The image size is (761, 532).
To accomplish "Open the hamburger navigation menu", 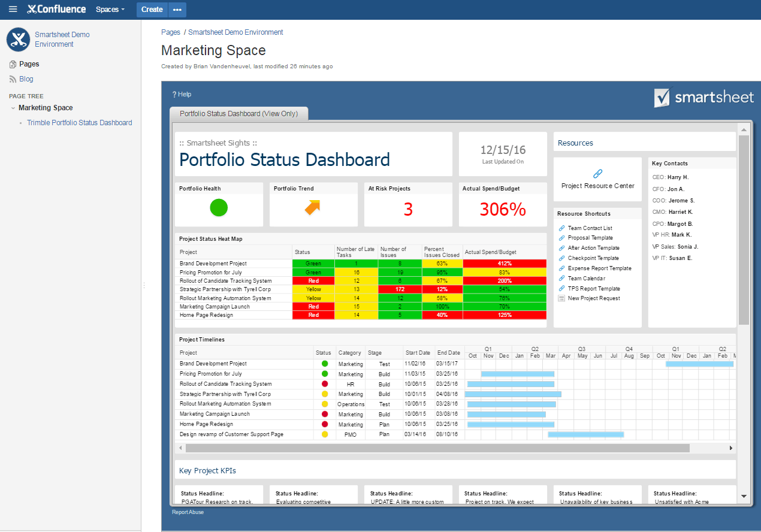I will (x=13, y=9).
